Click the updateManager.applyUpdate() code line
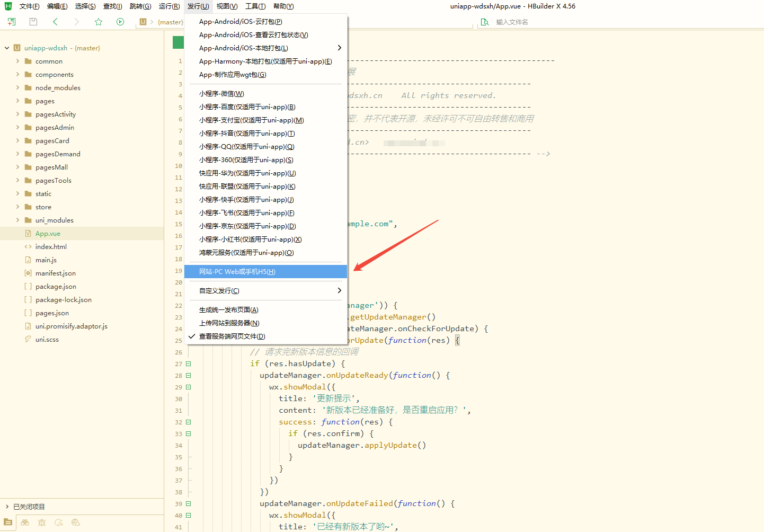Viewport: 764px width, 532px height. (362, 445)
